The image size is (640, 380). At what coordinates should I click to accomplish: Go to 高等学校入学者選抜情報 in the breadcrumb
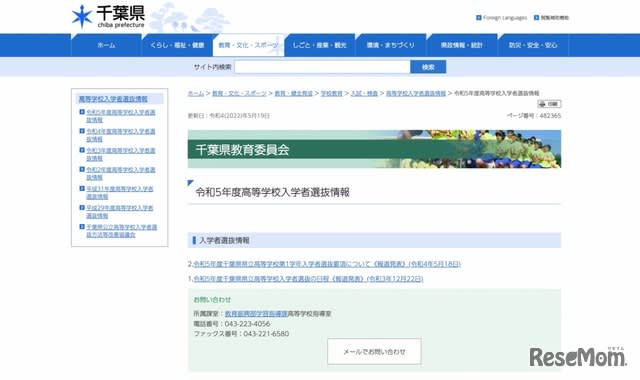tap(416, 93)
